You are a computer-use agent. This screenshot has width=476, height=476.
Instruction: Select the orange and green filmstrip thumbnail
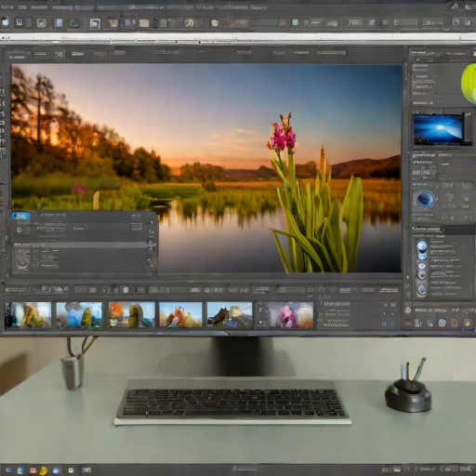[131, 315]
